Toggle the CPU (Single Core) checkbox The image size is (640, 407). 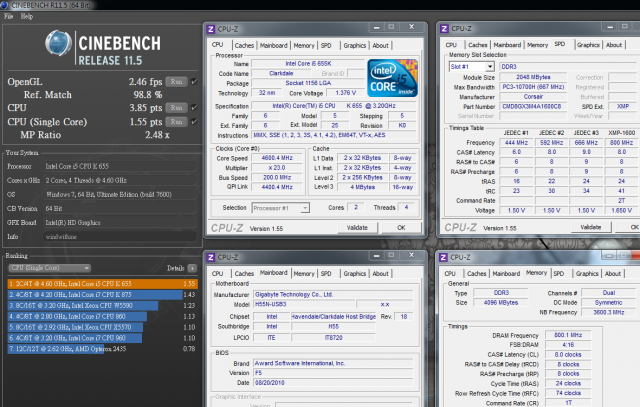(194, 122)
